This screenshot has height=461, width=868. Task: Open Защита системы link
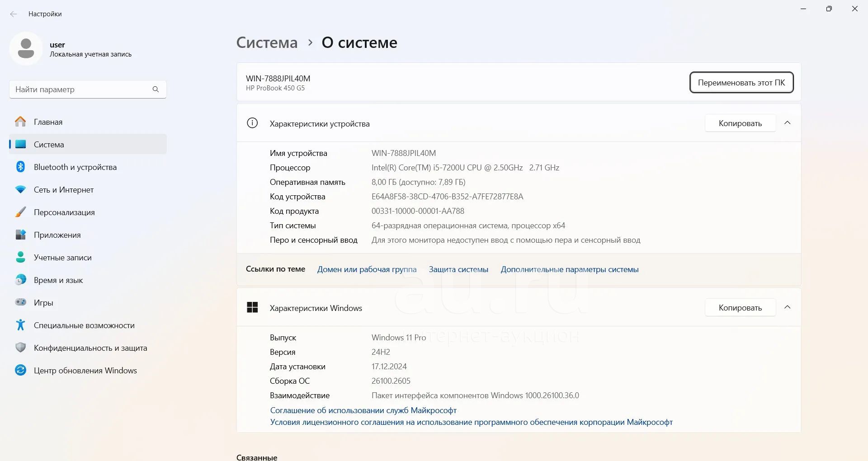[x=458, y=269]
